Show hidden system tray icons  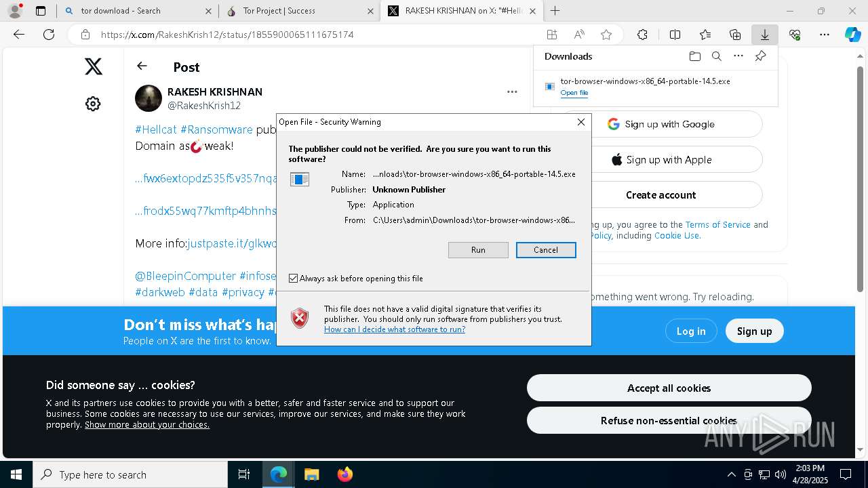tap(731, 474)
